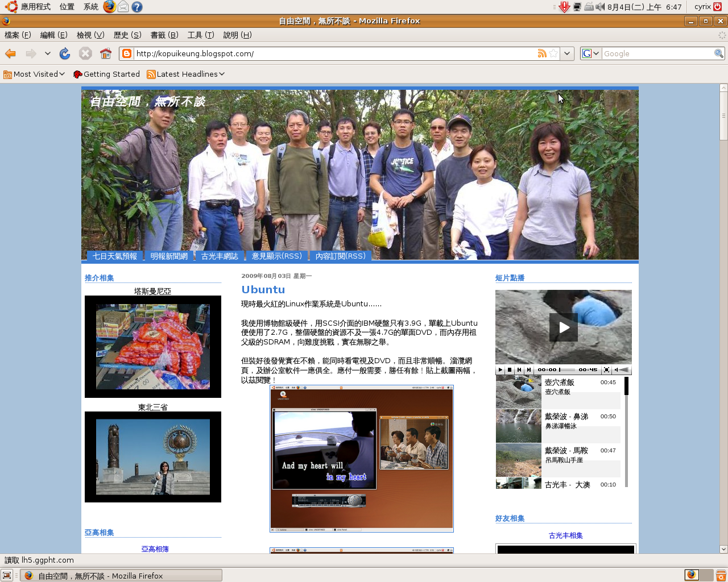Open the help icon in top panel
The height and width of the screenshot is (582, 728).
(x=136, y=7)
